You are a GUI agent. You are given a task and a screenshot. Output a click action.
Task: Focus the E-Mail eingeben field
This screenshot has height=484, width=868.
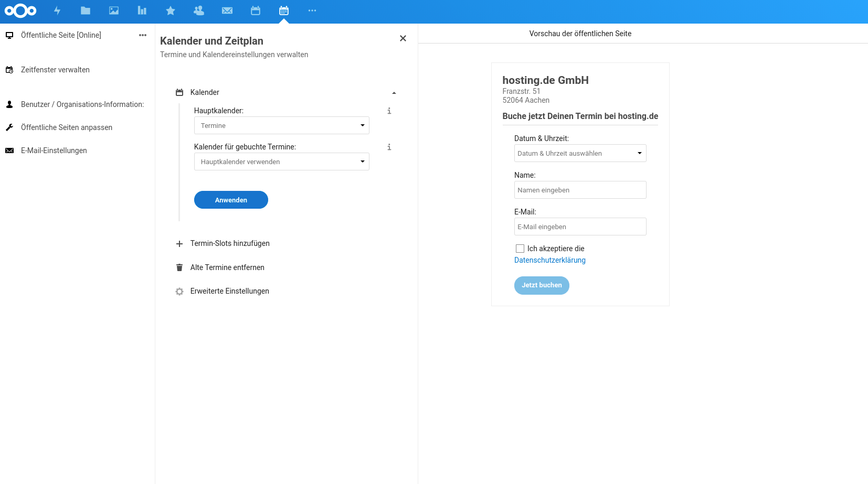tap(580, 227)
